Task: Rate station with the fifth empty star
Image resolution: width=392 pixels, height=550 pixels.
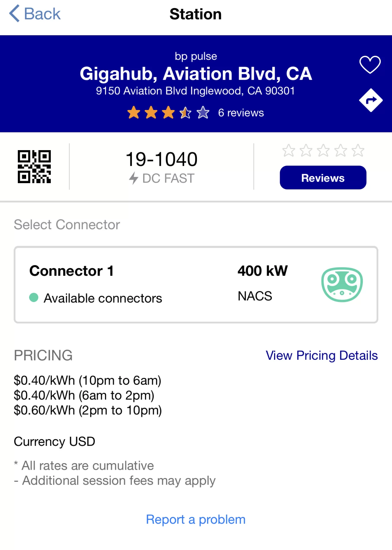Action: (358, 150)
